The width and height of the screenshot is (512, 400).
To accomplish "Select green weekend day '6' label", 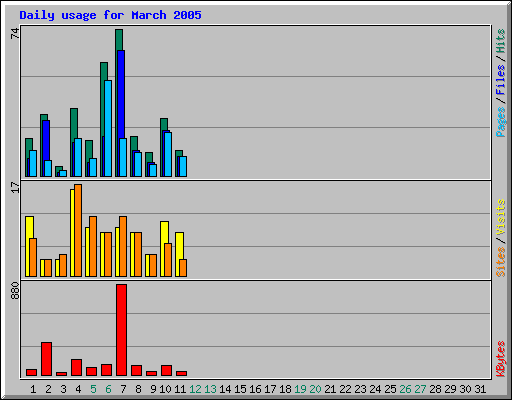I will click(x=108, y=389).
